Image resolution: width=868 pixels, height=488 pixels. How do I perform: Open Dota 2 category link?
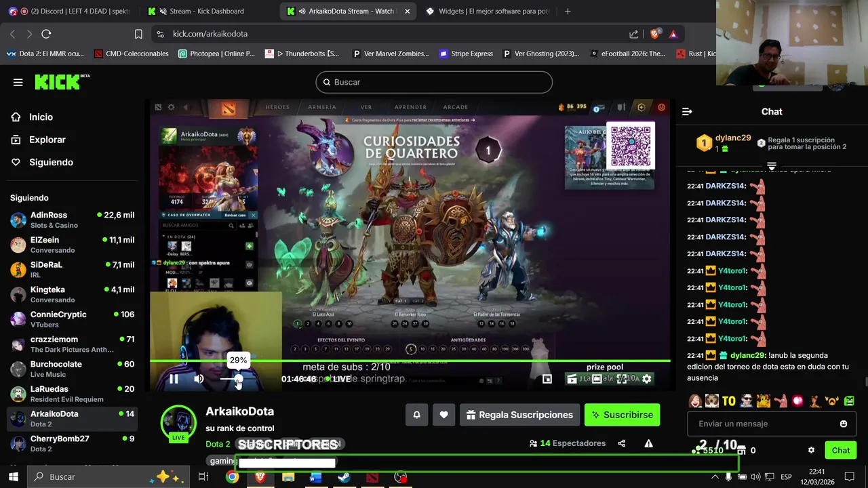point(218,444)
